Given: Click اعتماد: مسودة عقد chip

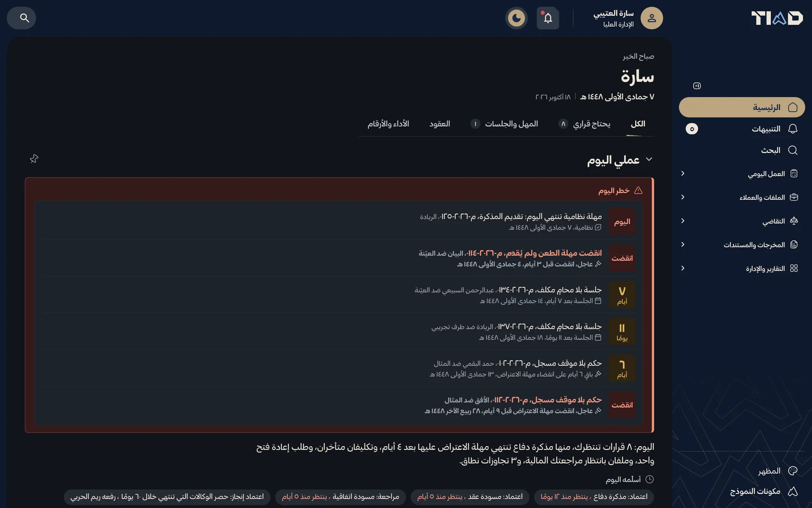Looking at the screenshot, I should [x=470, y=497].
